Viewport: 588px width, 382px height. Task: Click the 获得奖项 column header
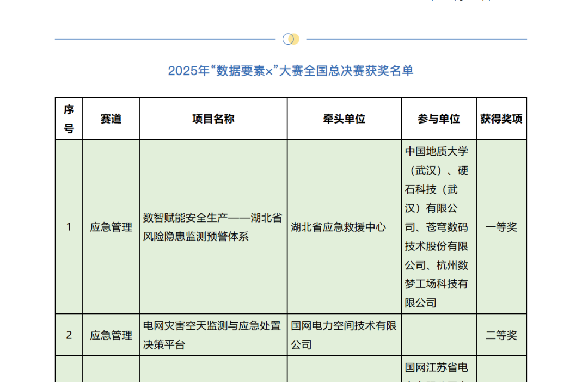click(x=501, y=119)
